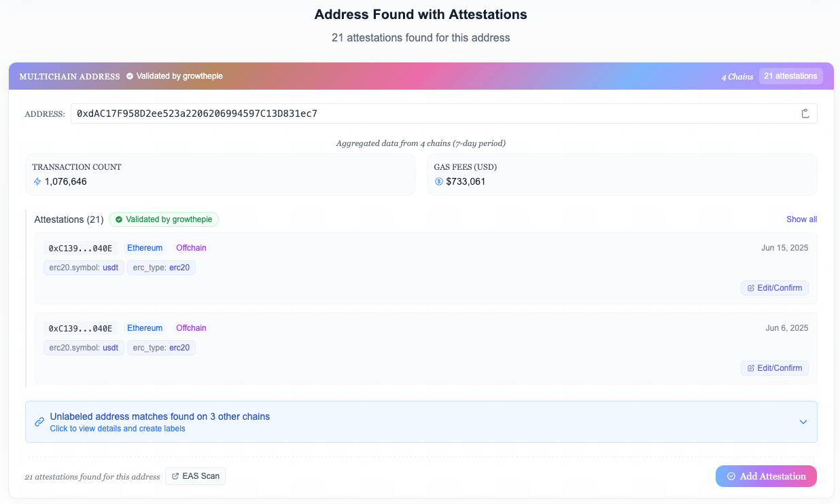Click the Offchain tag on Jun 6 attestation
The image size is (840, 504).
pyautogui.click(x=191, y=328)
